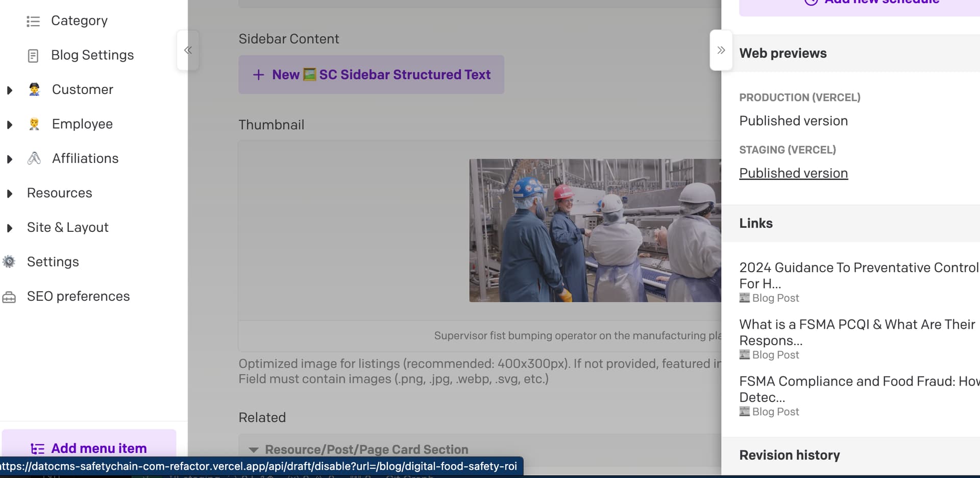
Task: Open Blog Settings in sidebar
Action: (x=92, y=55)
